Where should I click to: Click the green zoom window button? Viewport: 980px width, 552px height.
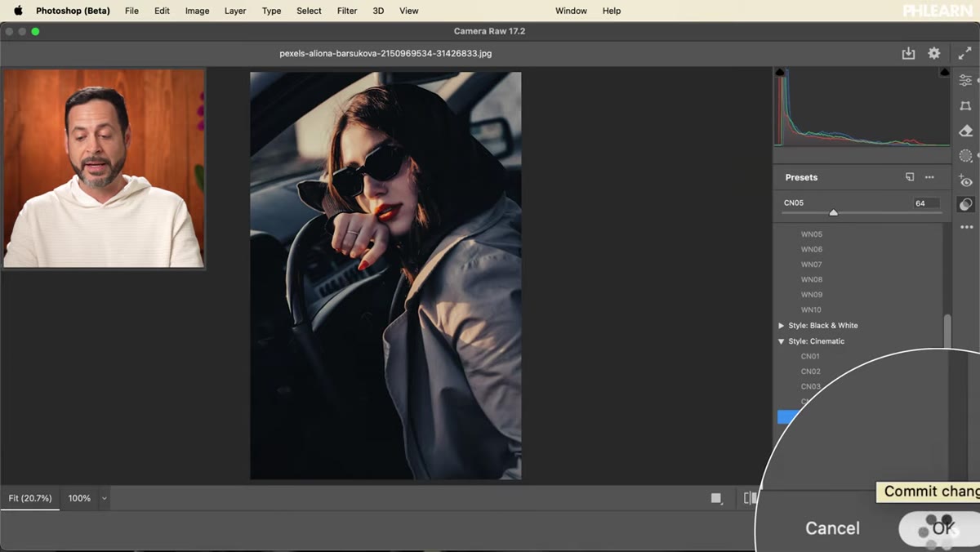click(35, 32)
